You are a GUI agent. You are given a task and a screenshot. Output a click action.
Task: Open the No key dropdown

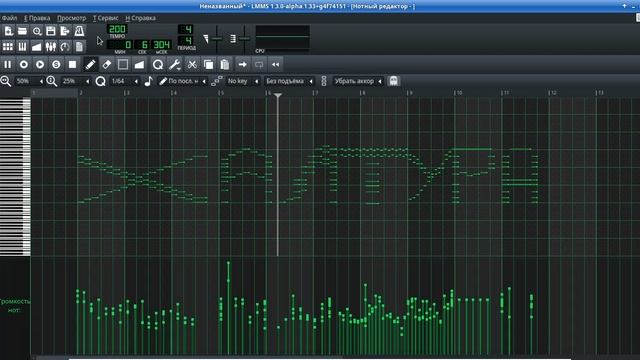click(242, 81)
